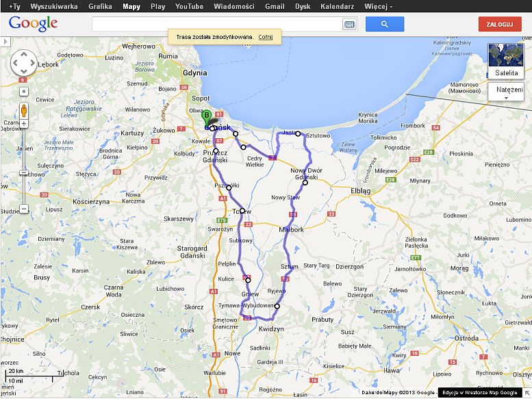The width and height of the screenshot is (532, 399).
Task: Open Play in the top bar
Action: [157, 6]
